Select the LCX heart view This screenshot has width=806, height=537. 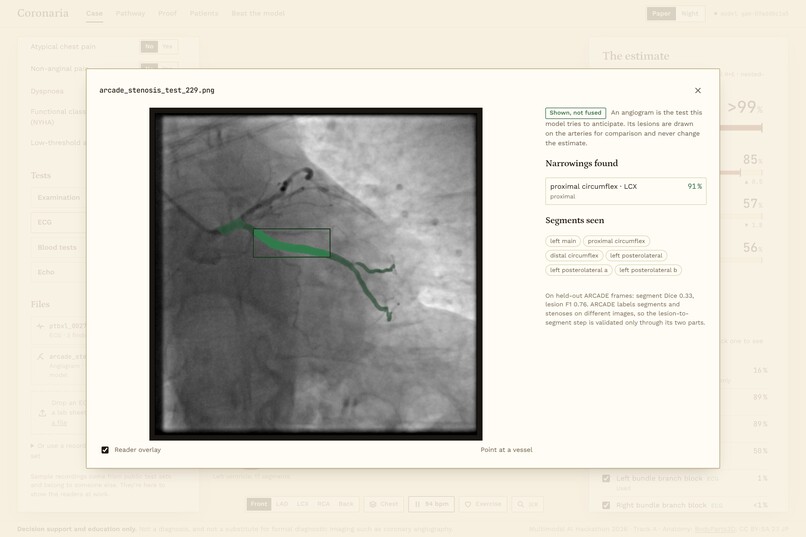(303, 504)
